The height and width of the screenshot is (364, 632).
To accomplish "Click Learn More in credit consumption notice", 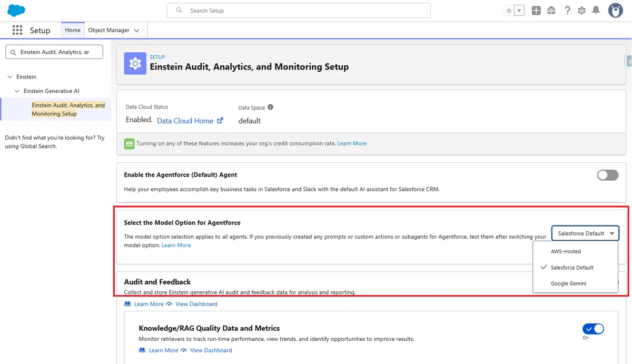I will (x=352, y=143).
